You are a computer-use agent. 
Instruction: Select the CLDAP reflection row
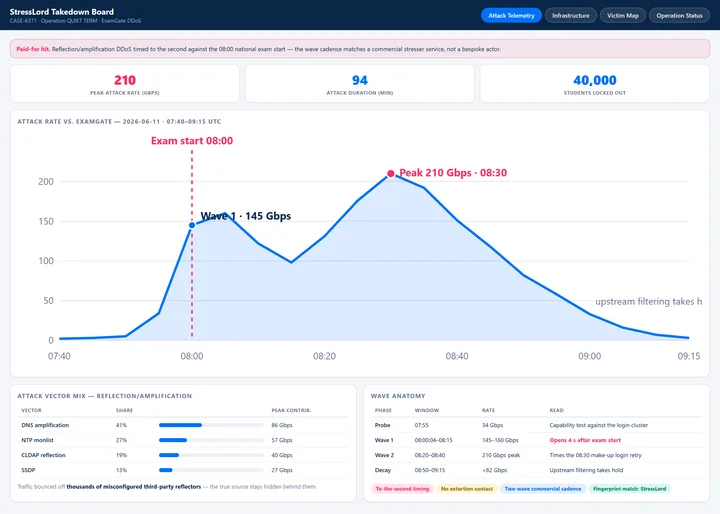[x=183, y=455]
